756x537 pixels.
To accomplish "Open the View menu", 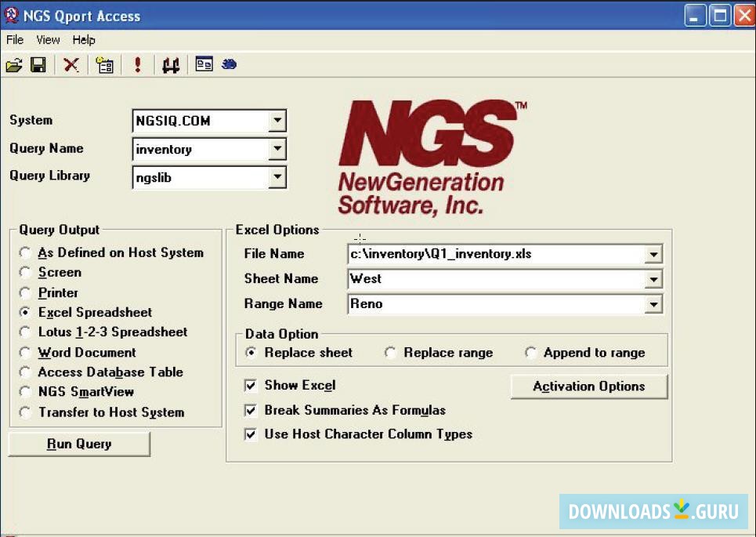I will click(x=48, y=39).
